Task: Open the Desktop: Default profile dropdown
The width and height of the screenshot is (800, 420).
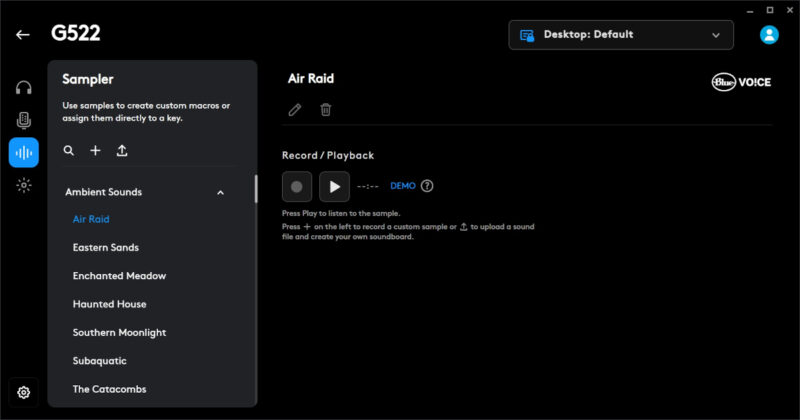Action: pyautogui.click(x=621, y=35)
